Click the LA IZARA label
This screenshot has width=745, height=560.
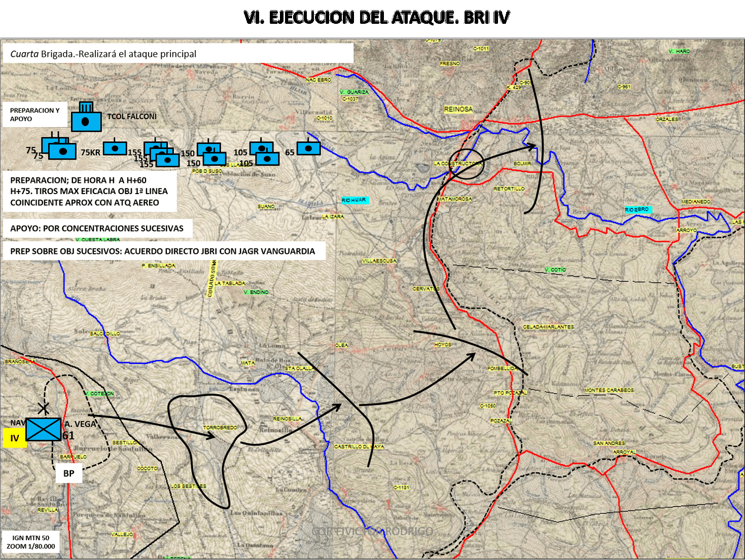click(333, 217)
